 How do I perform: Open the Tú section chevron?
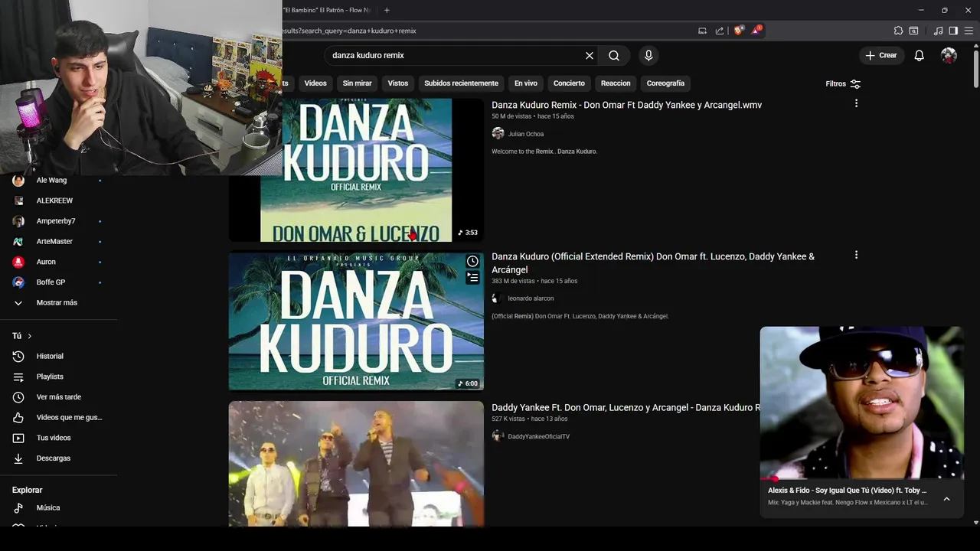pyautogui.click(x=30, y=336)
